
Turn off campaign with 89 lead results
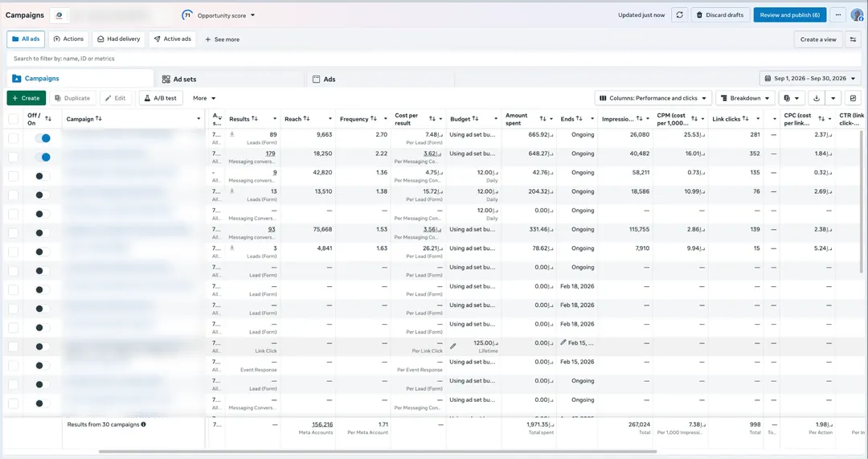(43, 138)
